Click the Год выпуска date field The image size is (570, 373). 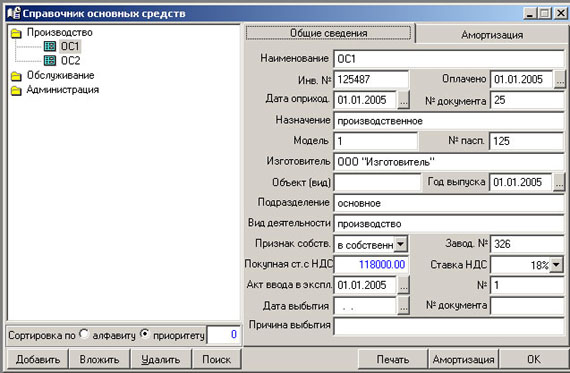pos(521,182)
